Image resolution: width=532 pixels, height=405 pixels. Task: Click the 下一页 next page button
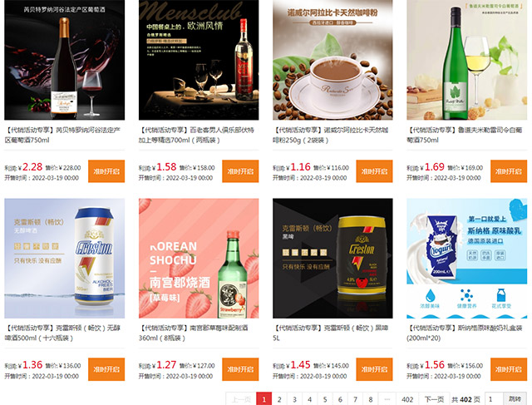click(x=434, y=399)
